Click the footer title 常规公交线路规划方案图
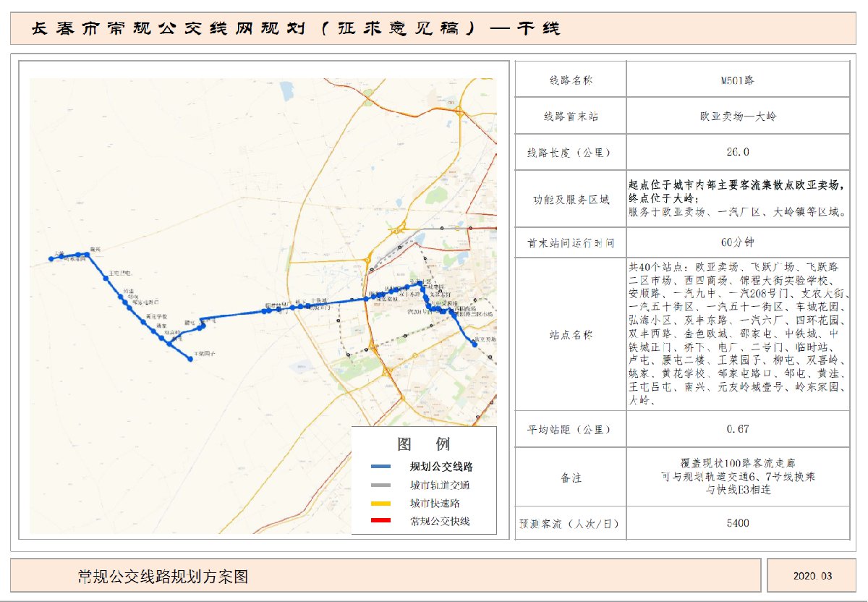868x602 pixels. point(163,577)
